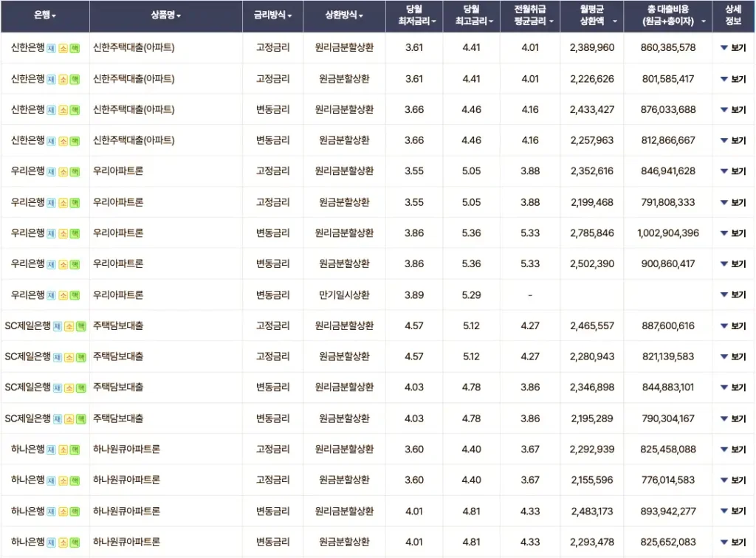Click green badge in row totaling 1,002,904,396
The width and height of the screenshot is (756, 558).
point(75,234)
